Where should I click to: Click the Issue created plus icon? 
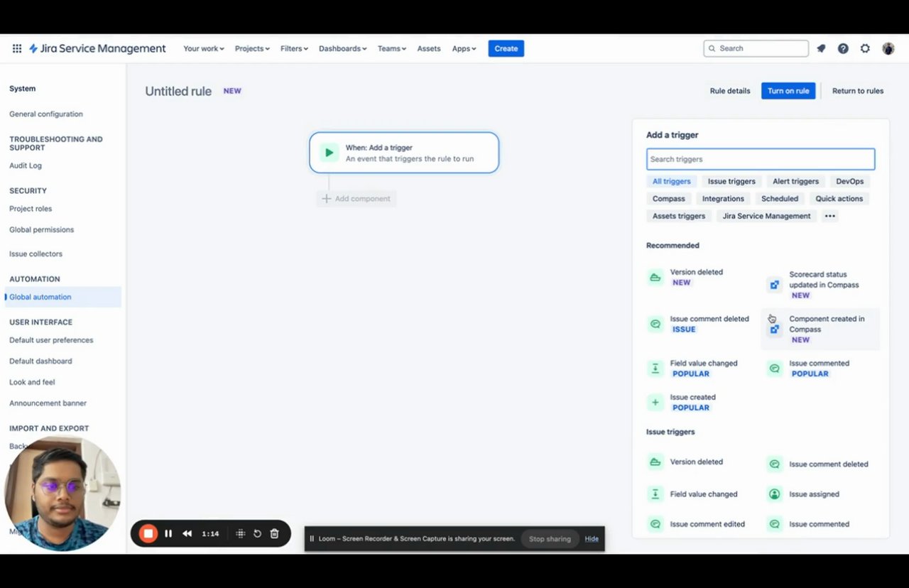pos(655,403)
